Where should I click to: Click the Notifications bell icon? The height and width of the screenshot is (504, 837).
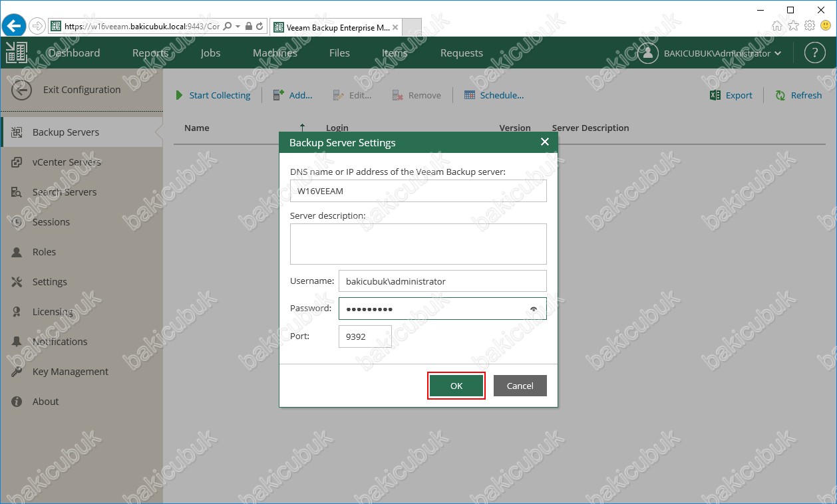(x=17, y=342)
